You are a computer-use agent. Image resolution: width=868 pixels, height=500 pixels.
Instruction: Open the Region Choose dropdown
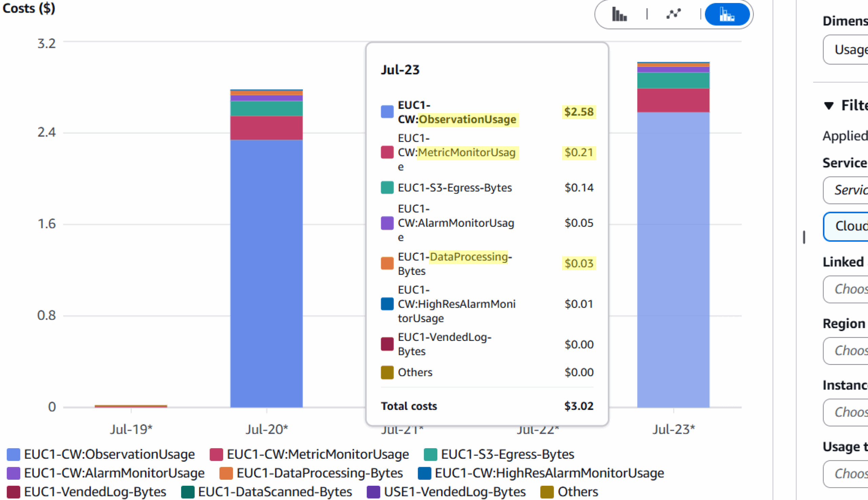tap(852, 351)
